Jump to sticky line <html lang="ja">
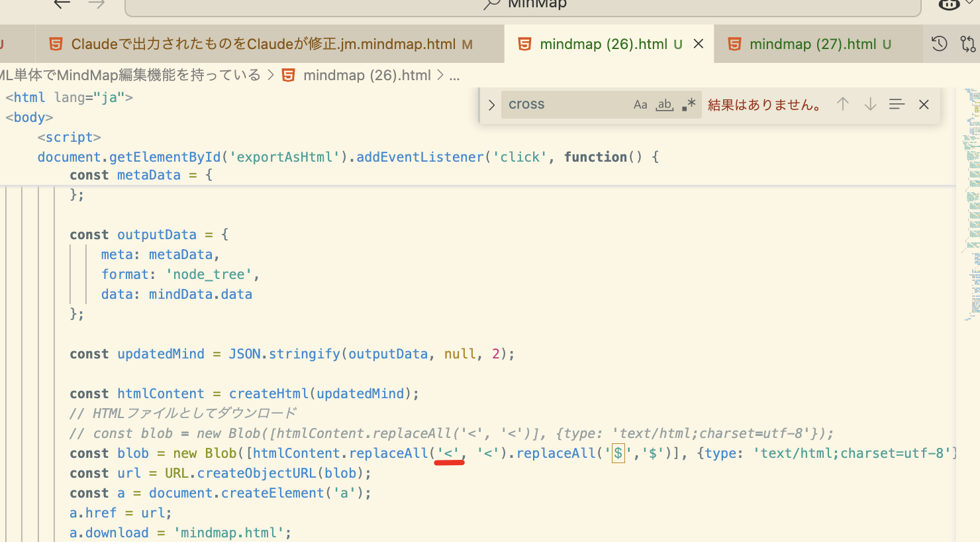The height and width of the screenshot is (542, 980). 70,97
